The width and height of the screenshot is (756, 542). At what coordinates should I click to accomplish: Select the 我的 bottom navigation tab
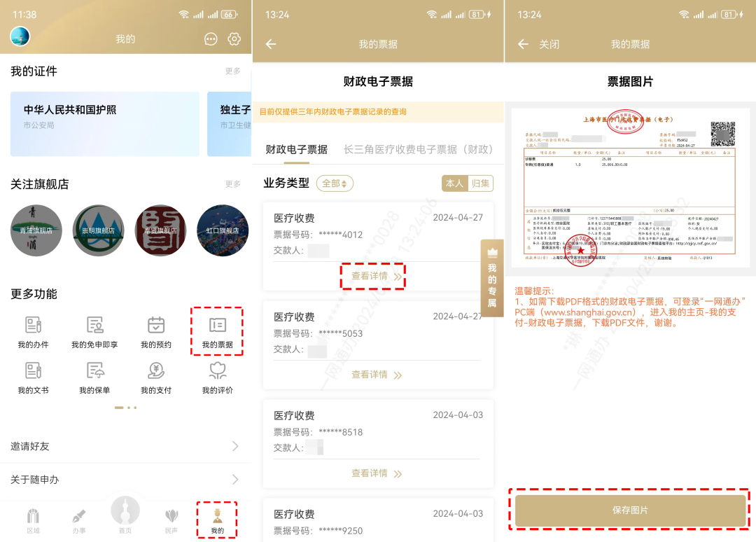coord(217,520)
